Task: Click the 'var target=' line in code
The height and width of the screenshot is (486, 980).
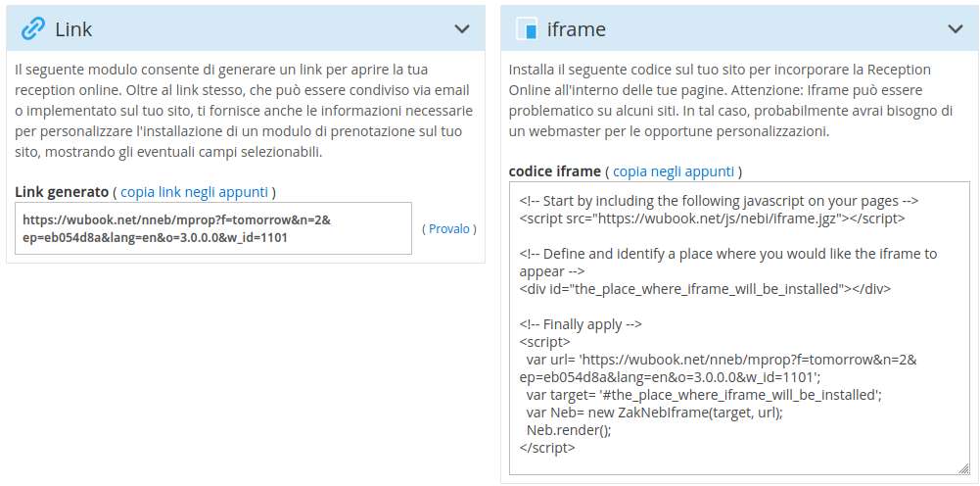Action: coord(703,395)
